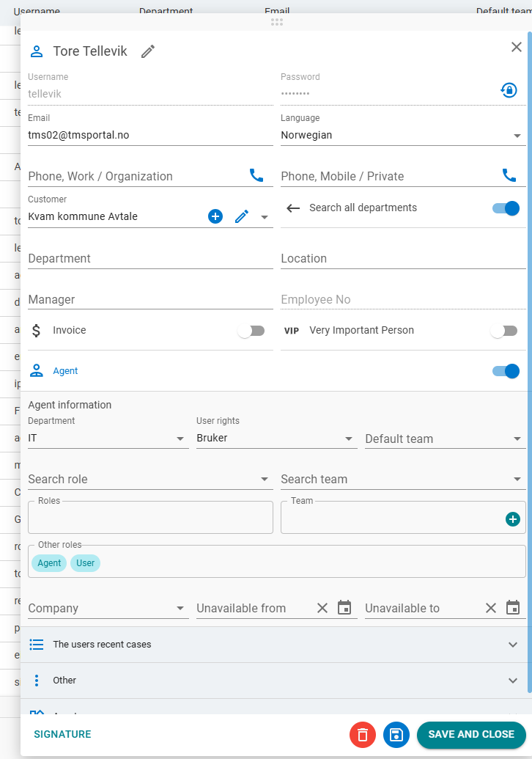Click the SIGNATURE link
Image resolution: width=532 pixels, height=759 pixels.
(62, 734)
